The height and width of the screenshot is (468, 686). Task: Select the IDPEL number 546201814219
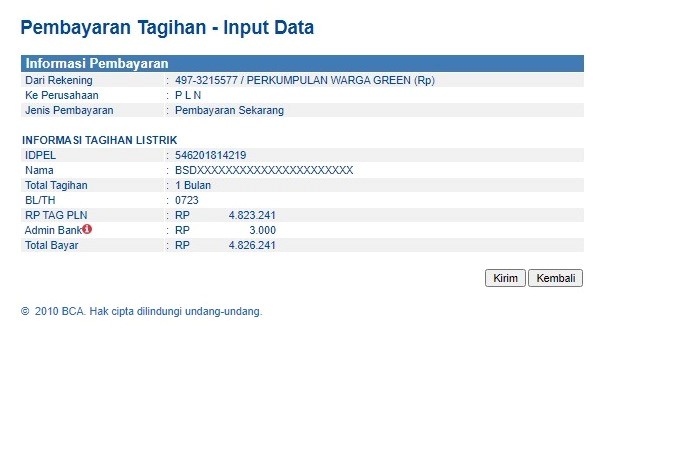[210, 155]
